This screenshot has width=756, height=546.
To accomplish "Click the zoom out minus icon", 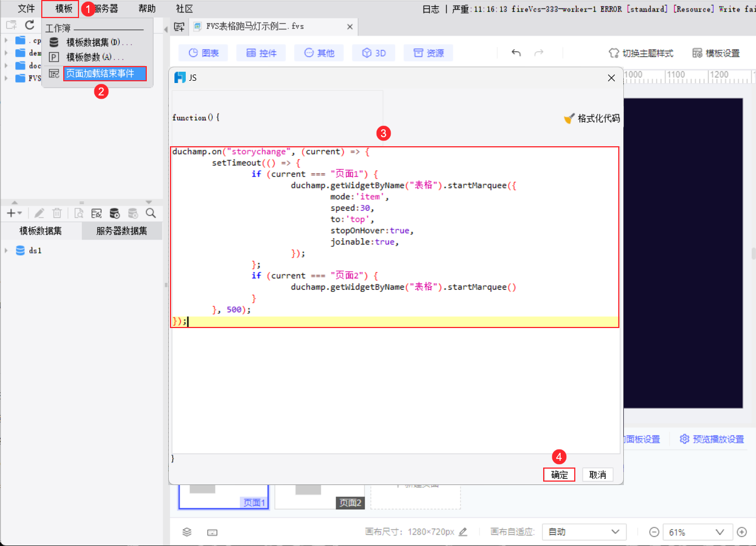I will pos(654,532).
